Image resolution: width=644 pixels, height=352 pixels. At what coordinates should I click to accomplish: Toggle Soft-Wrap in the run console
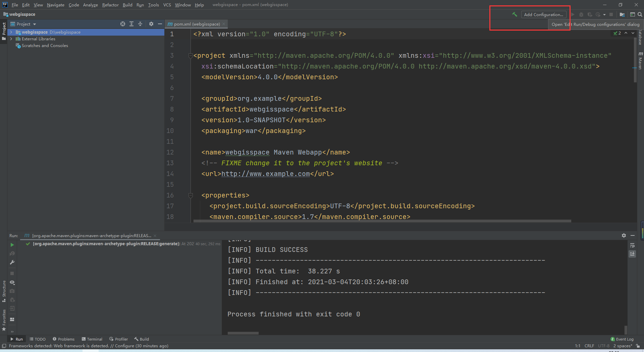(632, 245)
